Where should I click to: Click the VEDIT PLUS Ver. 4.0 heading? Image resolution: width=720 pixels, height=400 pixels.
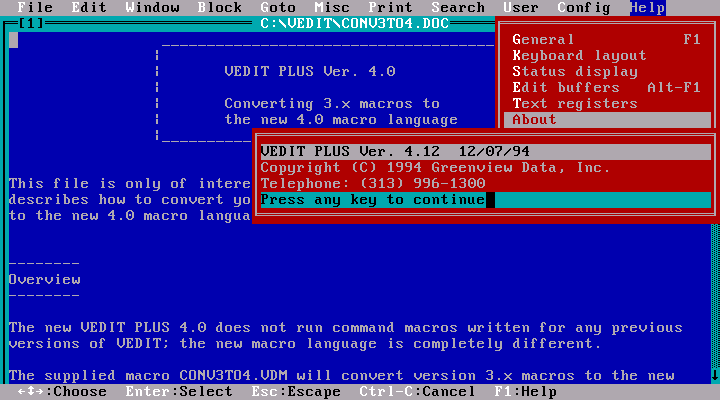click(310, 72)
